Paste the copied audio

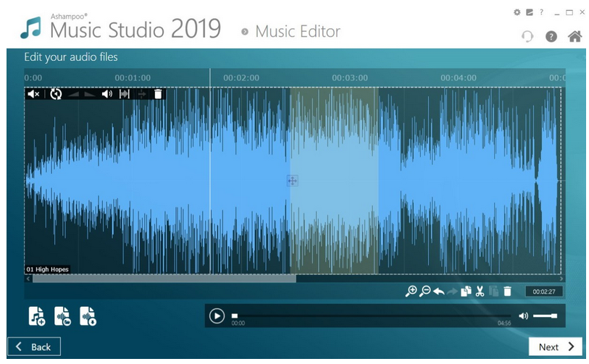tap(493, 291)
